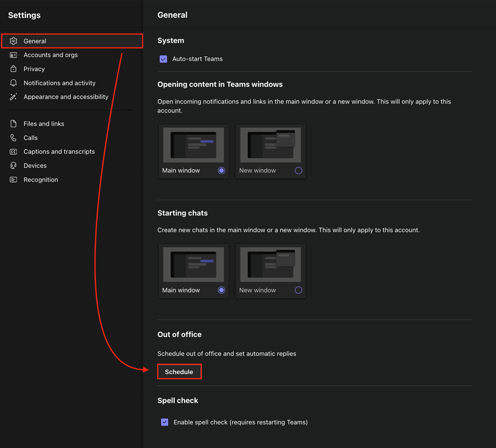The image size is (496, 448).
Task: Click the Auto-start Teams label text
Action: pyautogui.click(x=197, y=59)
